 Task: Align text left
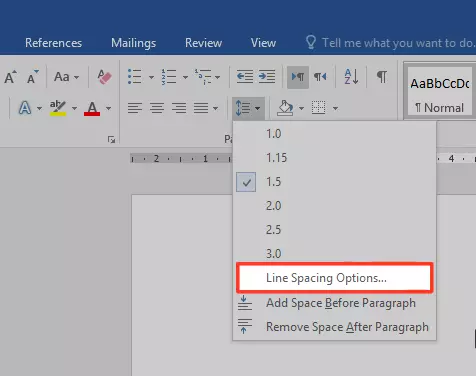point(135,108)
